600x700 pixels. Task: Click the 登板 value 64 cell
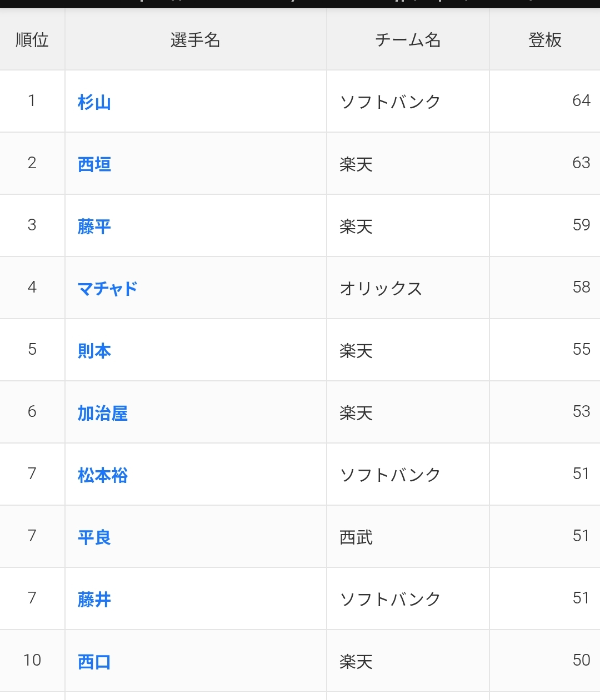point(581,100)
